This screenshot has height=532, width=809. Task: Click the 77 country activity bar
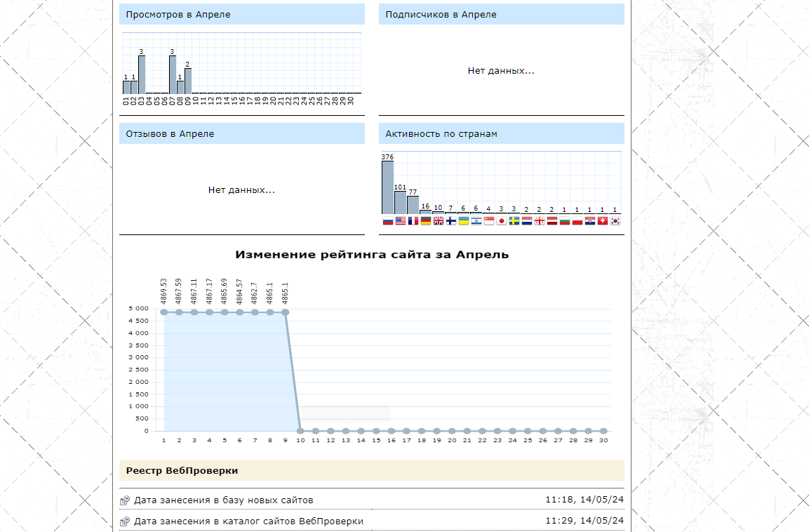(x=413, y=206)
